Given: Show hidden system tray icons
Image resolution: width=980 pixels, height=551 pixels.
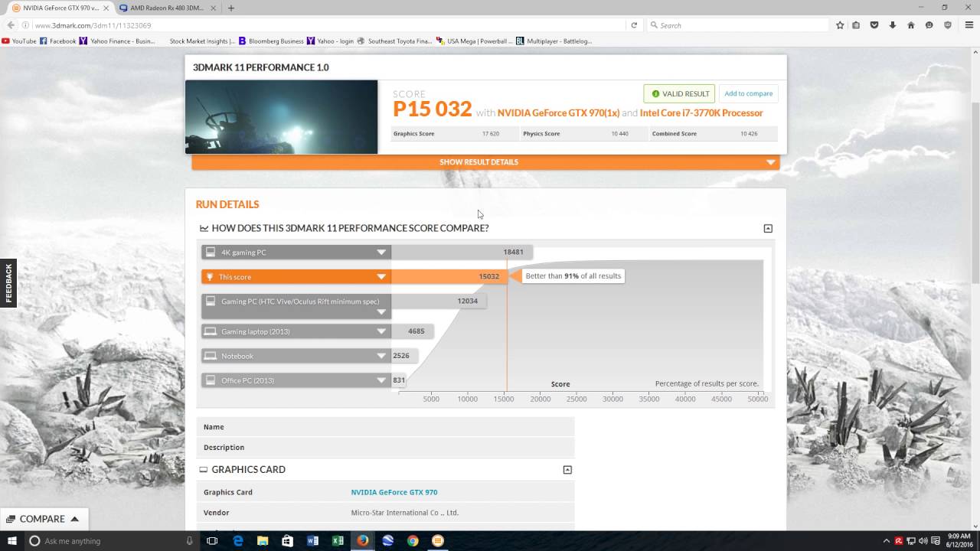Looking at the screenshot, I should coord(887,541).
